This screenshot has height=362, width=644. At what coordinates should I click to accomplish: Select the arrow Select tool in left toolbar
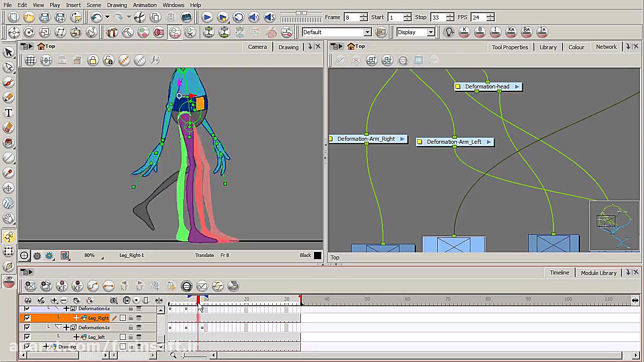pos(9,52)
